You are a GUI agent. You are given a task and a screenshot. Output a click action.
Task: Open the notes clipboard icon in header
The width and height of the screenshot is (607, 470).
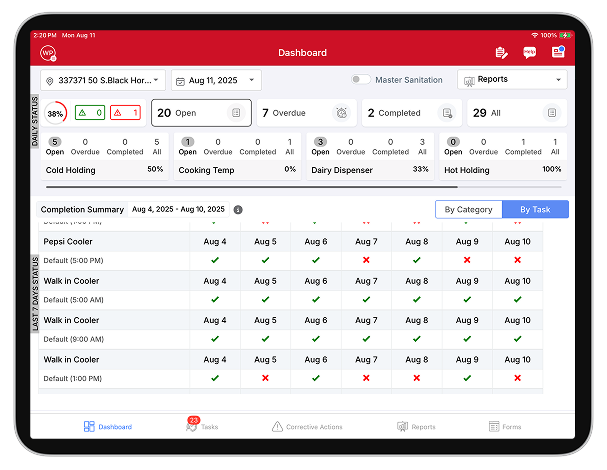[501, 52]
